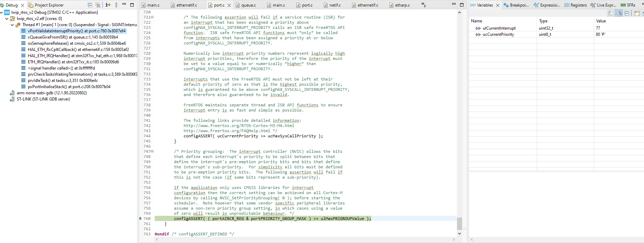Click stack frame icon for xQueueGiveFromISR()

[23, 37]
